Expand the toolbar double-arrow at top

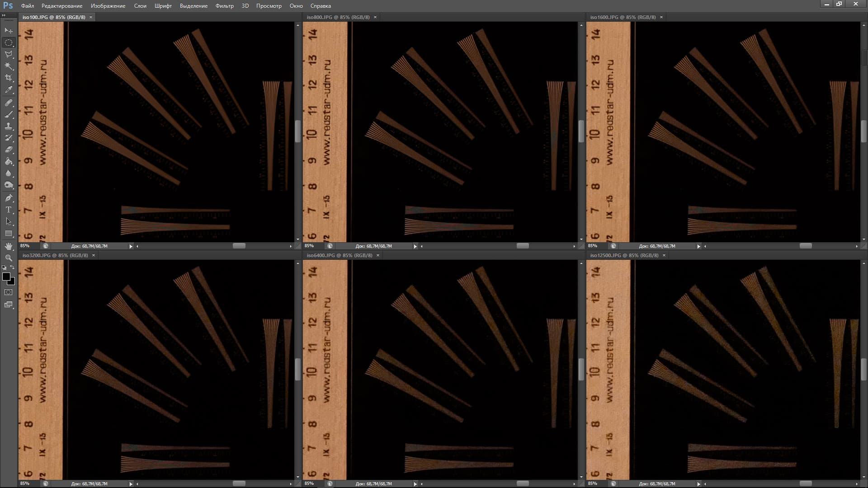(4, 15)
